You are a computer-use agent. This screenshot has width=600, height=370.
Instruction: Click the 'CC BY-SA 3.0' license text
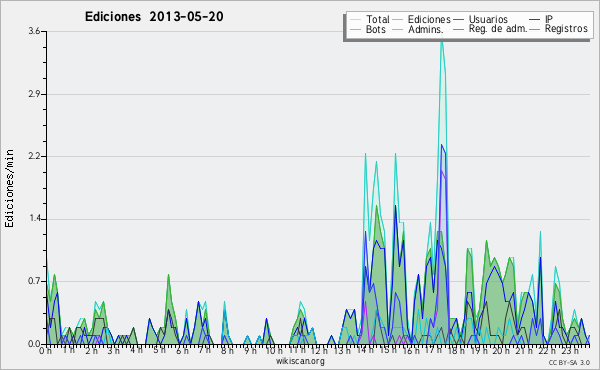(569, 362)
